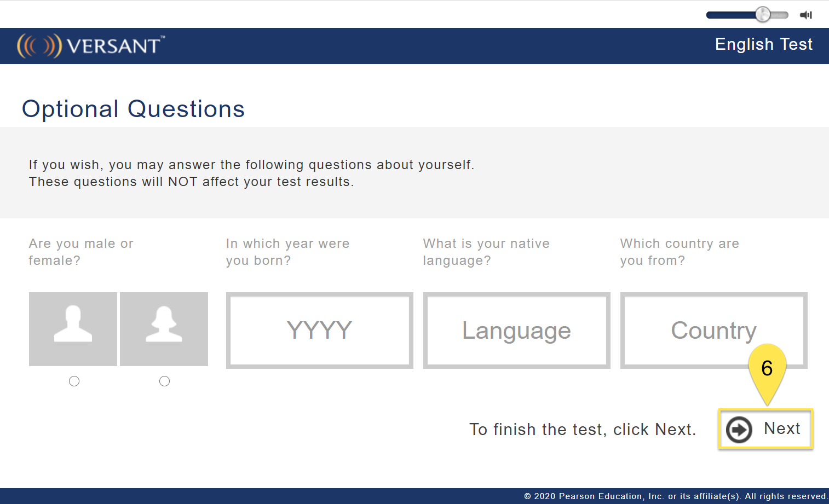Click the "In which year were you born?" label
Image resolution: width=829 pixels, height=504 pixels.
click(287, 252)
